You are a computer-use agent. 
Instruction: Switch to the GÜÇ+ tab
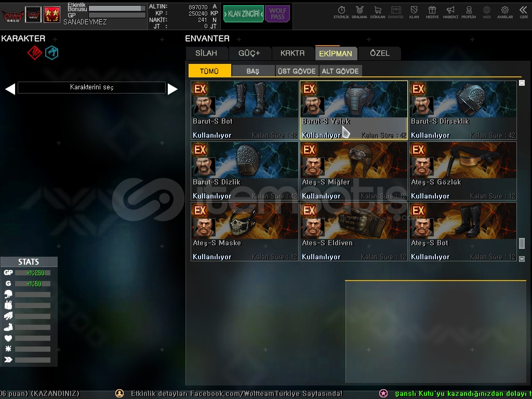pos(249,54)
